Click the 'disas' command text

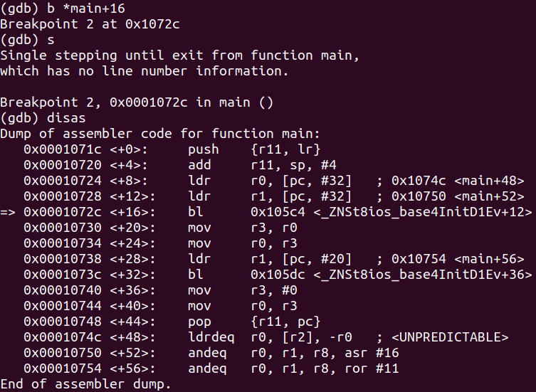pyautogui.click(x=66, y=118)
